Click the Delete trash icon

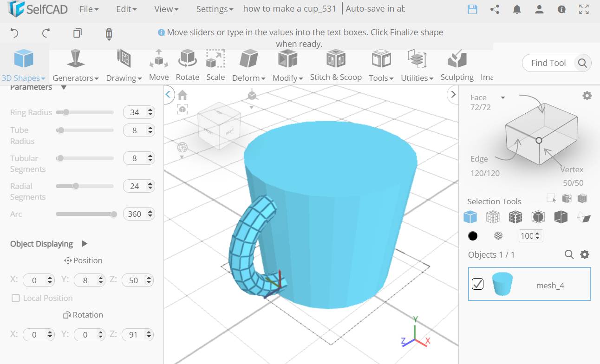pos(109,33)
